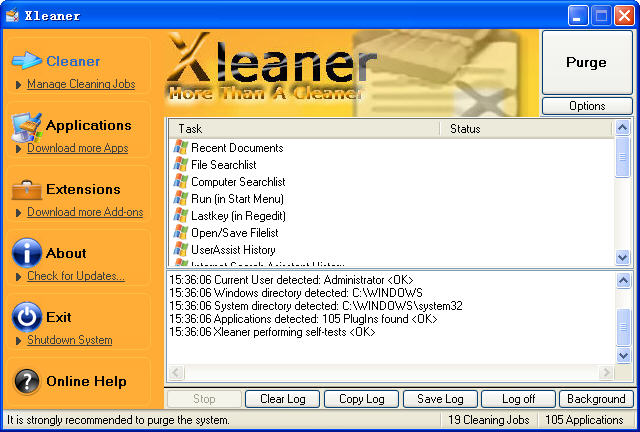The width and height of the screenshot is (640, 432).
Task: Click the Task column header
Action: [x=304, y=129]
